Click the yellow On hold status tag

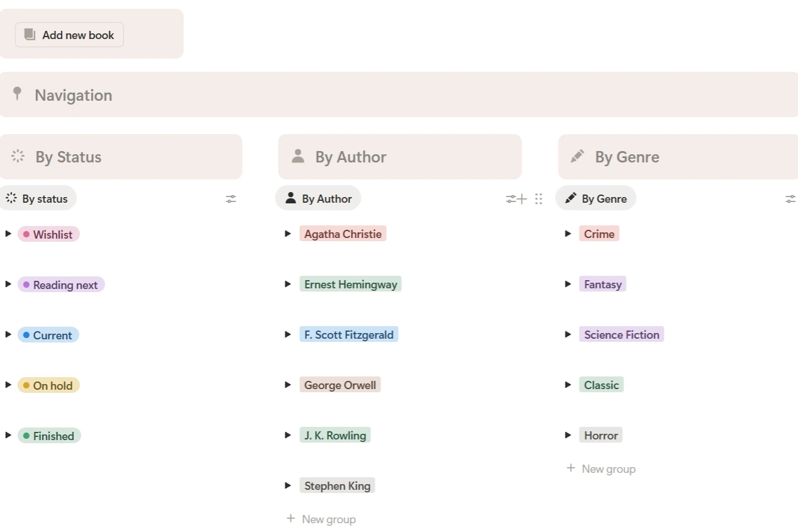48,385
